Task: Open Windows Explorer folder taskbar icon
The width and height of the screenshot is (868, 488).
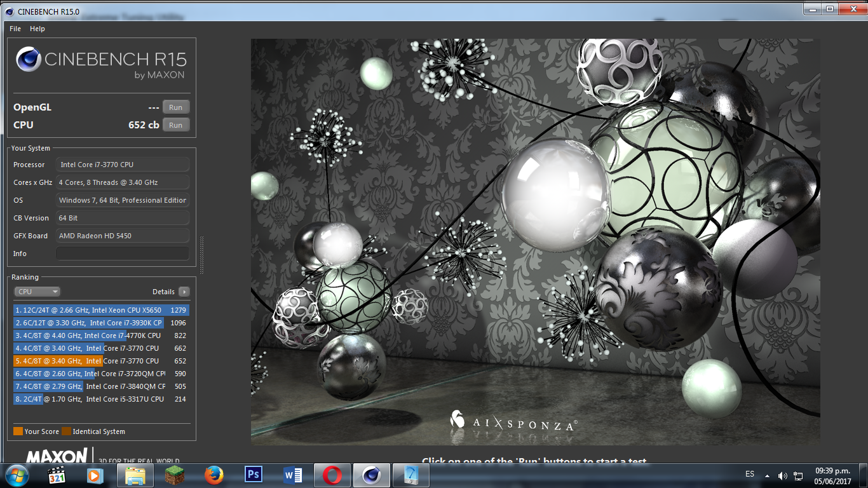Action: coord(135,475)
